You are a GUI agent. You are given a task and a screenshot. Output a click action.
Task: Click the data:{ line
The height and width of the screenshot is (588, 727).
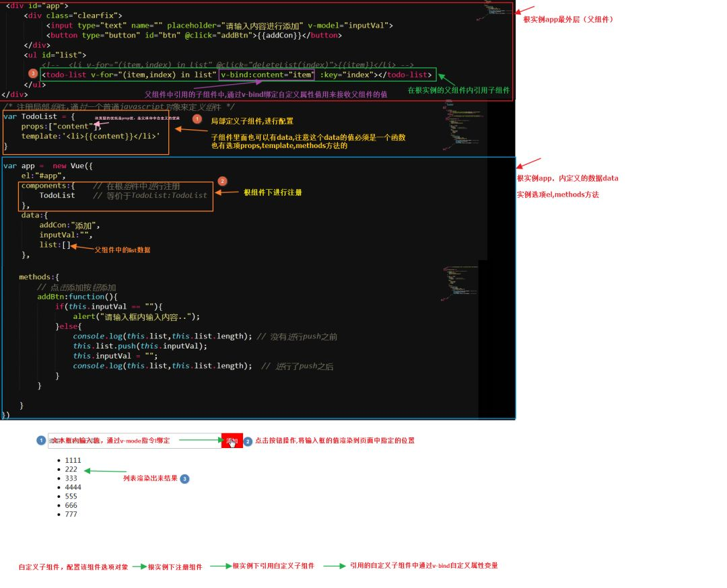[x=34, y=215]
